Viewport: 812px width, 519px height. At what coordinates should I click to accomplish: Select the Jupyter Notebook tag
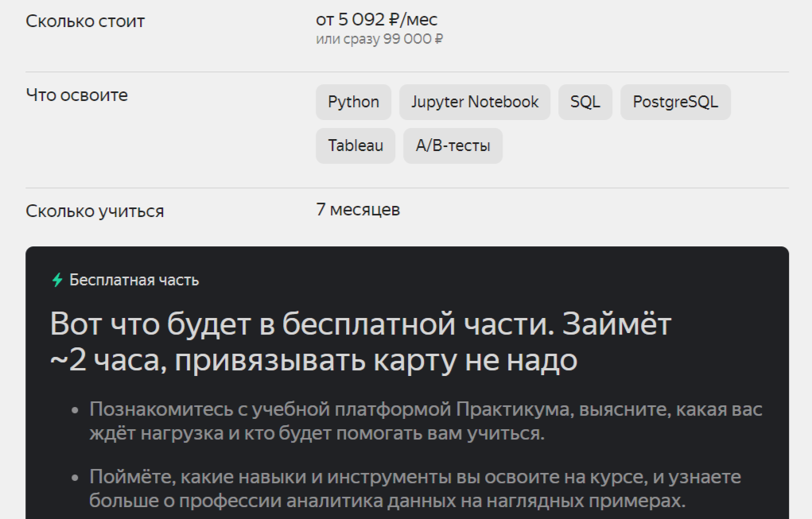click(x=475, y=102)
